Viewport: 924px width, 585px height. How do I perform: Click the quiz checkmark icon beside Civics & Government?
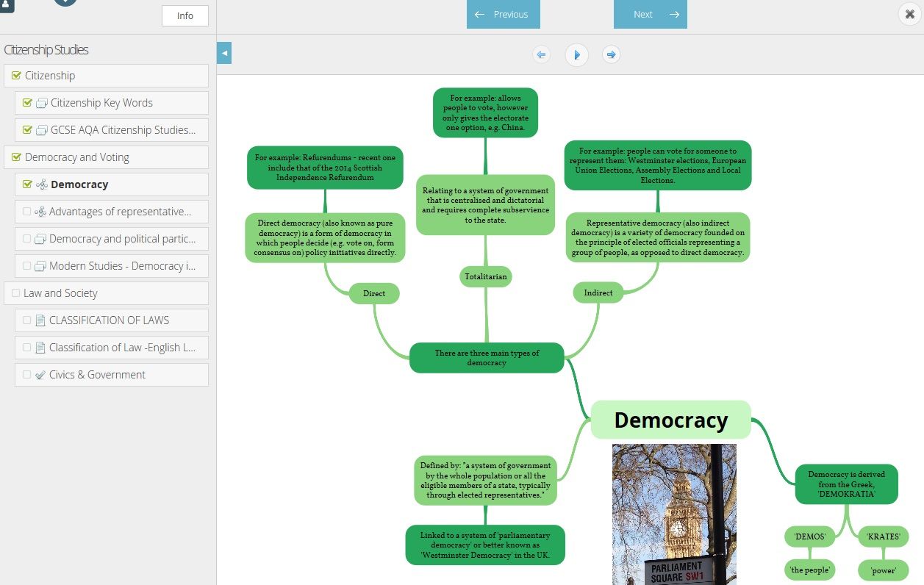(x=40, y=375)
